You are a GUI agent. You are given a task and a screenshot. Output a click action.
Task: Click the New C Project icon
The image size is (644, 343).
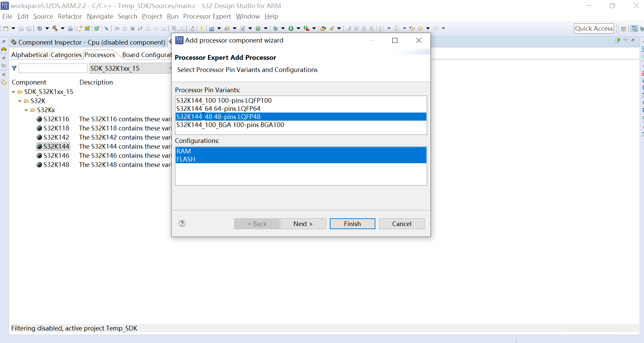pos(212,28)
